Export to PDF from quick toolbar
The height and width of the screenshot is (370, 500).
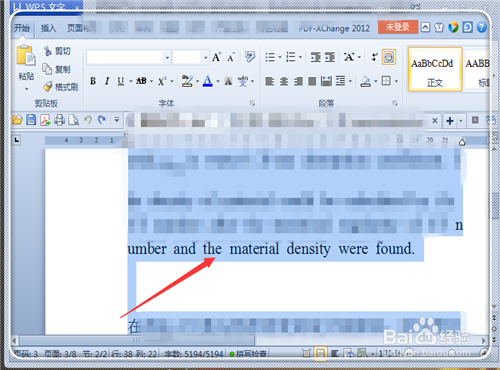click(x=45, y=120)
